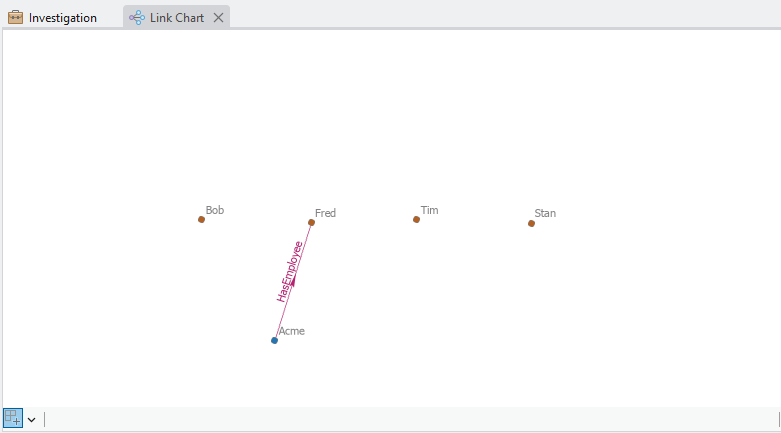The width and height of the screenshot is (781, 433).
Task: Pick the Tim entity node dot
Action: coord(416,219)
